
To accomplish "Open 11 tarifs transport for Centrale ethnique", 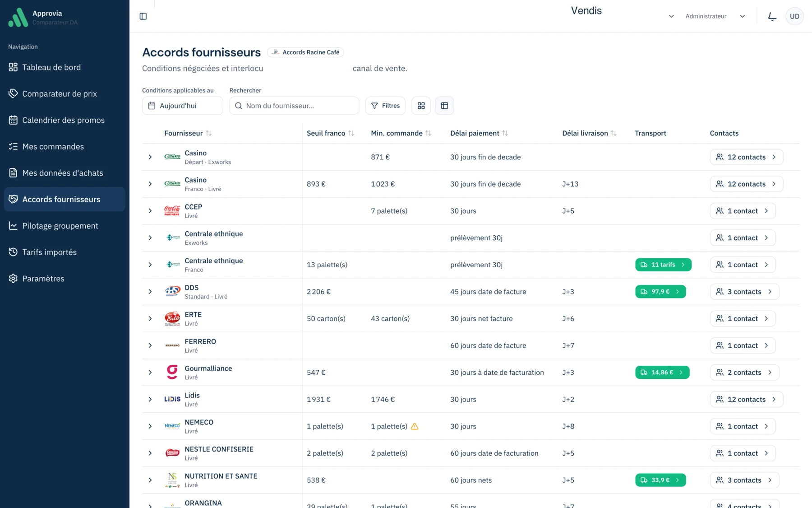I will 663,265.
